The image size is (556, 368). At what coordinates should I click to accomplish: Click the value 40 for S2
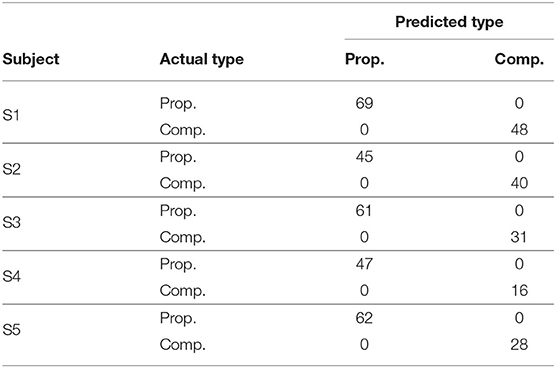pos(519,183)
